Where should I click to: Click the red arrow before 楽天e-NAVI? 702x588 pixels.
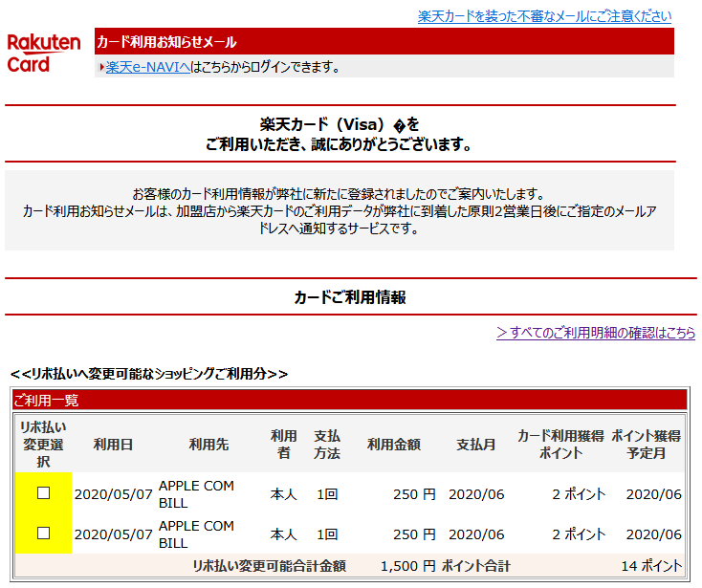102,67
